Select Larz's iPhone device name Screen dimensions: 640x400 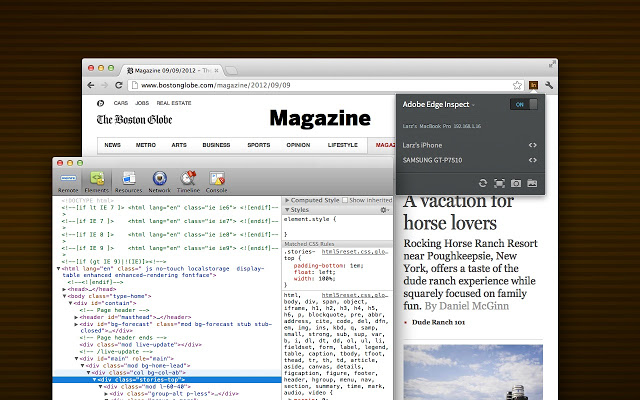coord(422,145)
